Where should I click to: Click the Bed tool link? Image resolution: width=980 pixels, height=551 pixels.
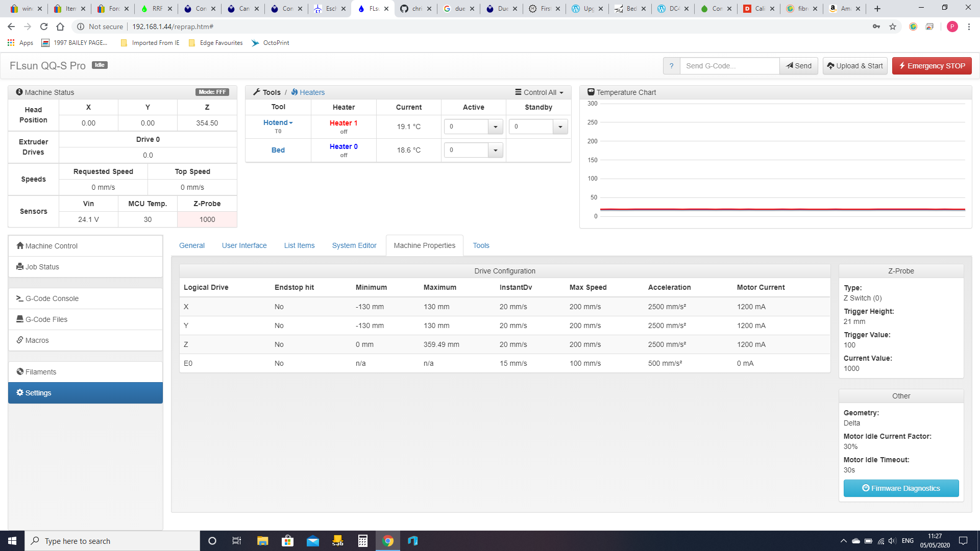278,150
